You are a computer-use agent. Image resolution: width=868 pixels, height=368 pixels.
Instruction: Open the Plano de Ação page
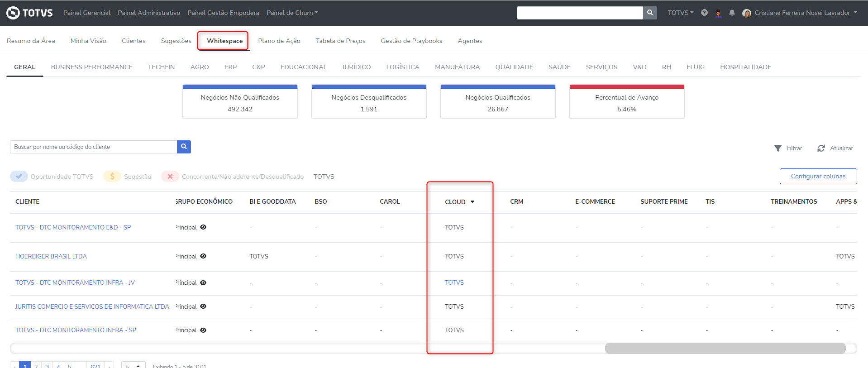click(279, 41)
